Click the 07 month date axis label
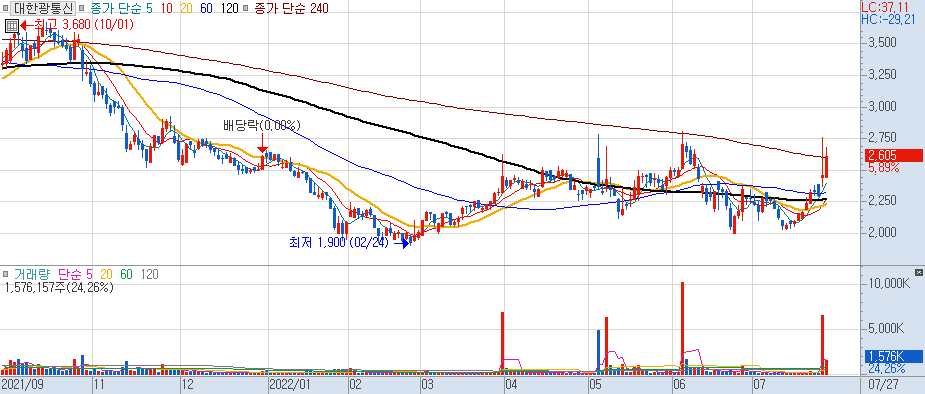 pyautogui.click(x=760, y=384)
